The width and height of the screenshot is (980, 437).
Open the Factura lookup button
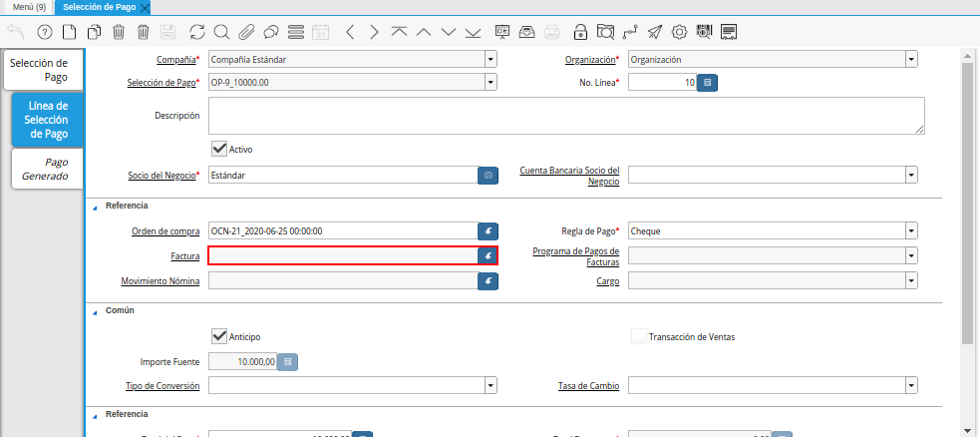click(488, 256)
